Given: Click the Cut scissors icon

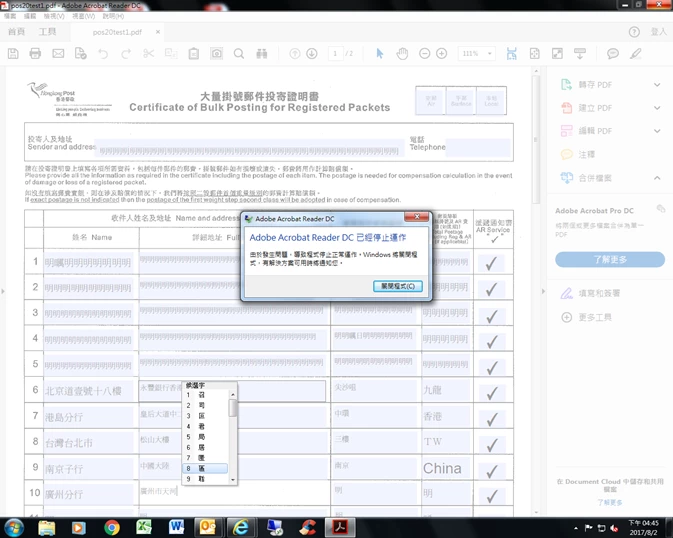Looking at the screenshot, I should (149, 54).
